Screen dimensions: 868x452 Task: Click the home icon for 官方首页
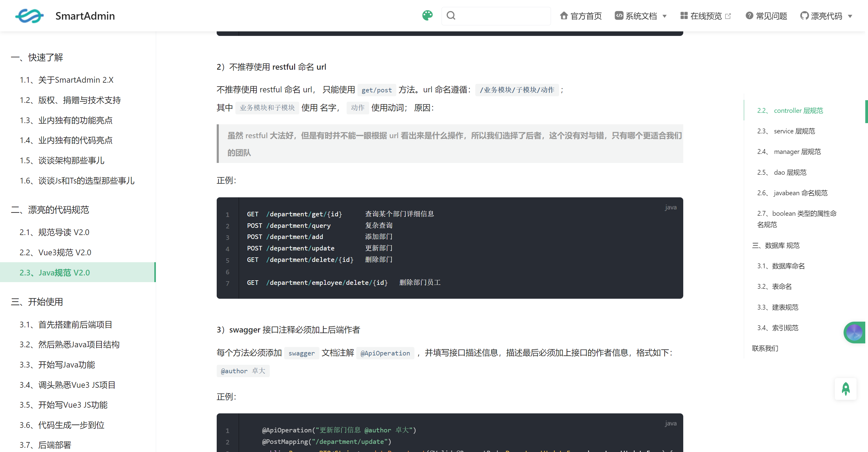click(x=564, y=15)
